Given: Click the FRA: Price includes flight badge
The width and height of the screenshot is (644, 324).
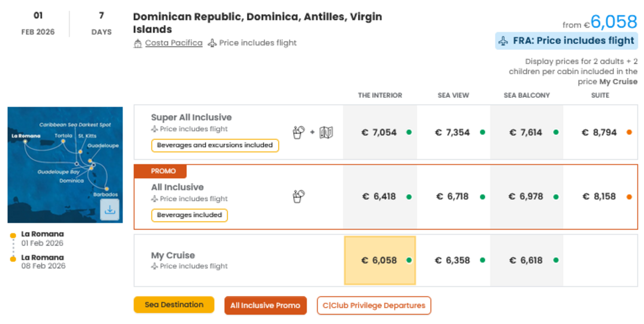Looking at the screenshot, I should (x=566, y=41).
